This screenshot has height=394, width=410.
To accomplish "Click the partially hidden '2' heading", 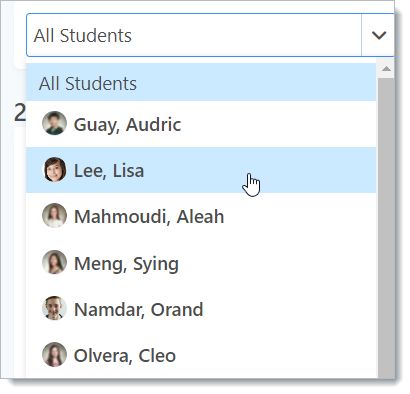I will point(20,113).
